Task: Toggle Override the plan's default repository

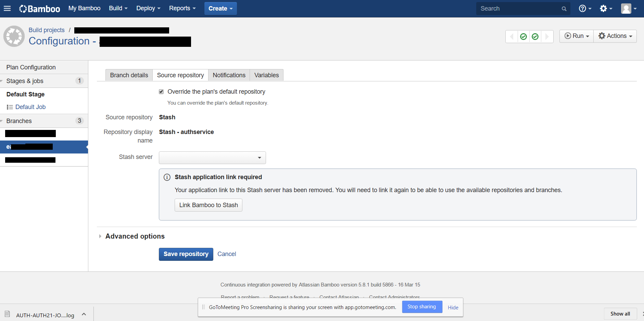Action: 161,92
